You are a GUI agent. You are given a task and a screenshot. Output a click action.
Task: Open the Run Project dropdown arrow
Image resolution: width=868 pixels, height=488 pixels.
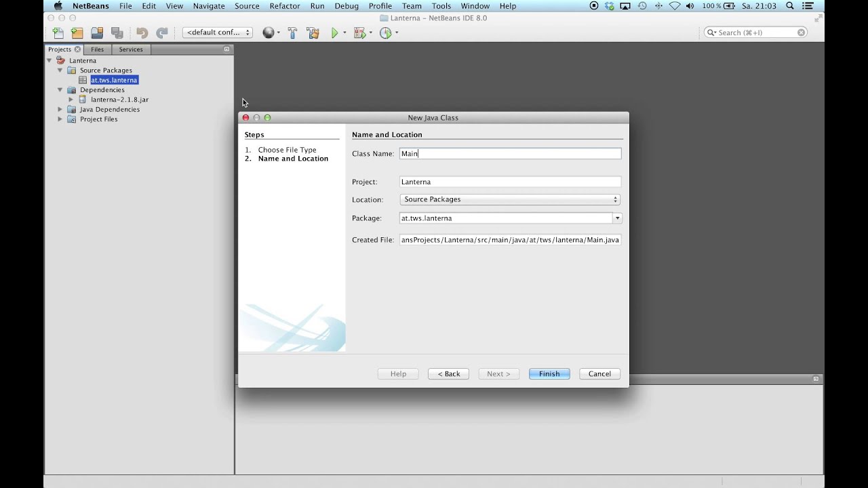pos(344,33)
